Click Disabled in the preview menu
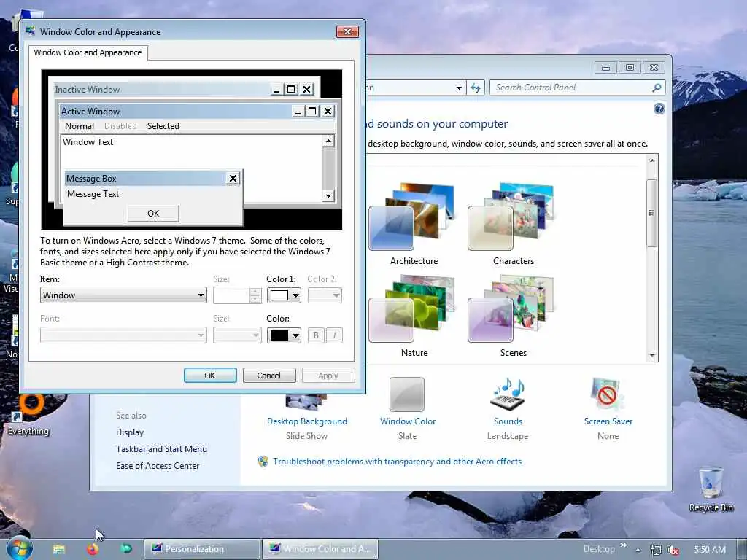This screenshot has height=560, width=747. (120, 125)
